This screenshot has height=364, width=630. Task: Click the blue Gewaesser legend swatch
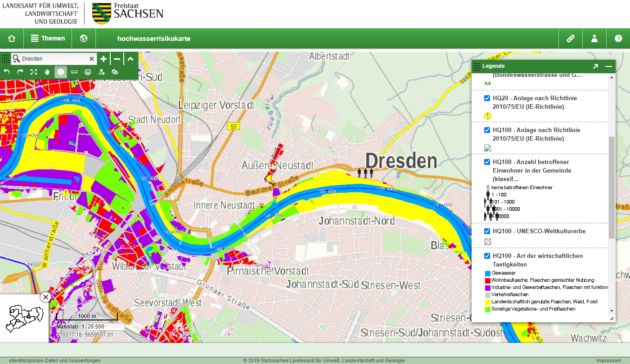pos(487,273)
